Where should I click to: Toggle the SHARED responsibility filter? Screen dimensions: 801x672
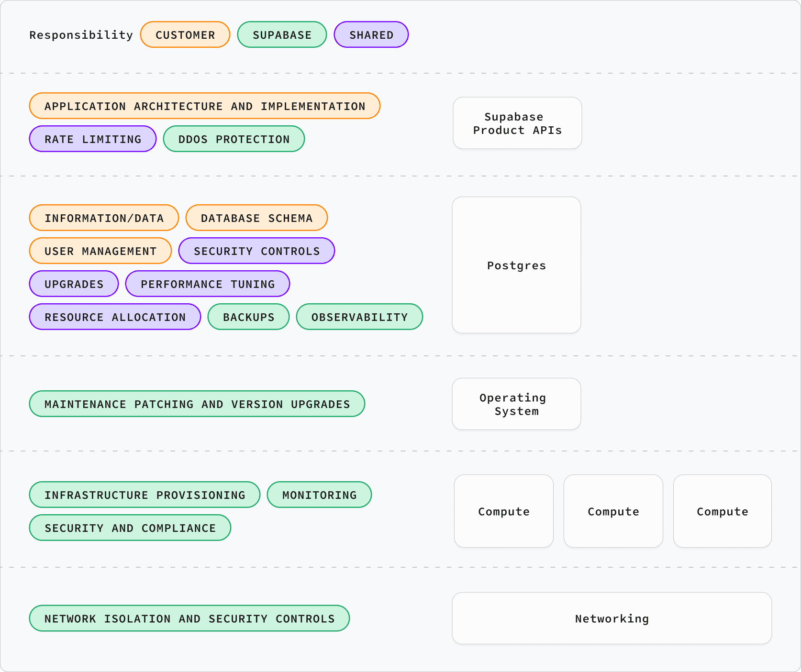pos(371,34)
